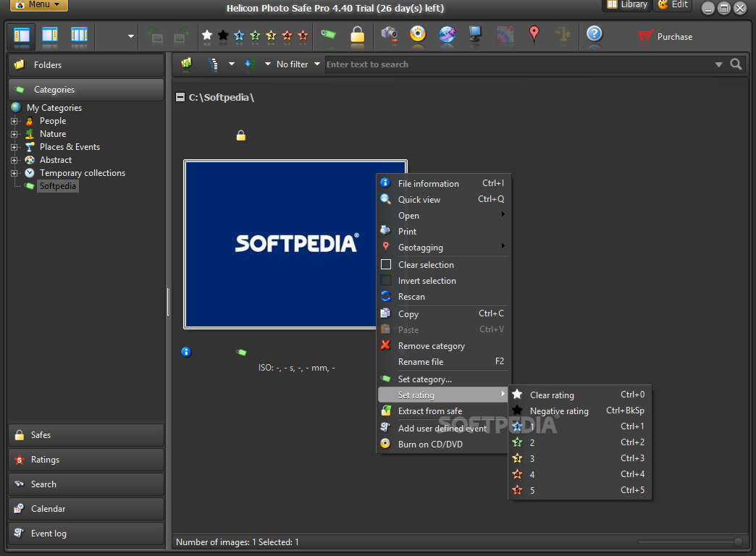Screen dimensions: 756x556
Task: Choose Clear rating in the submenu
Action: (x=579, y=395)
